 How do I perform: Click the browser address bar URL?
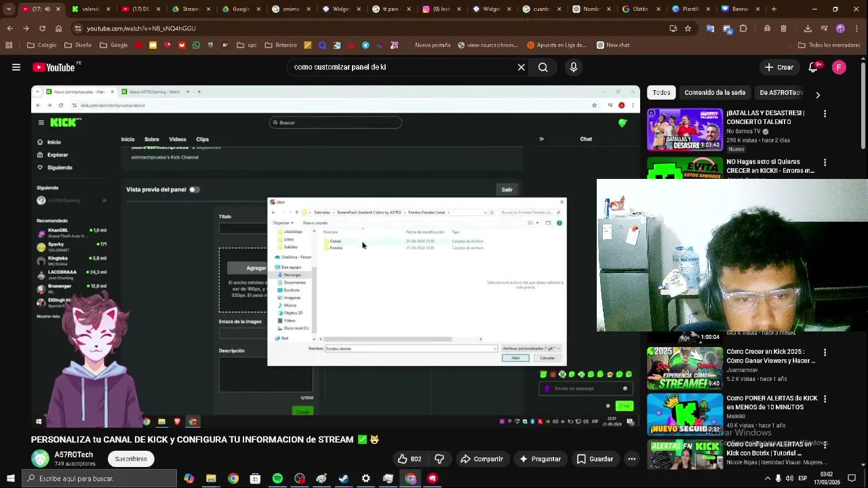[x=141, y=28]
